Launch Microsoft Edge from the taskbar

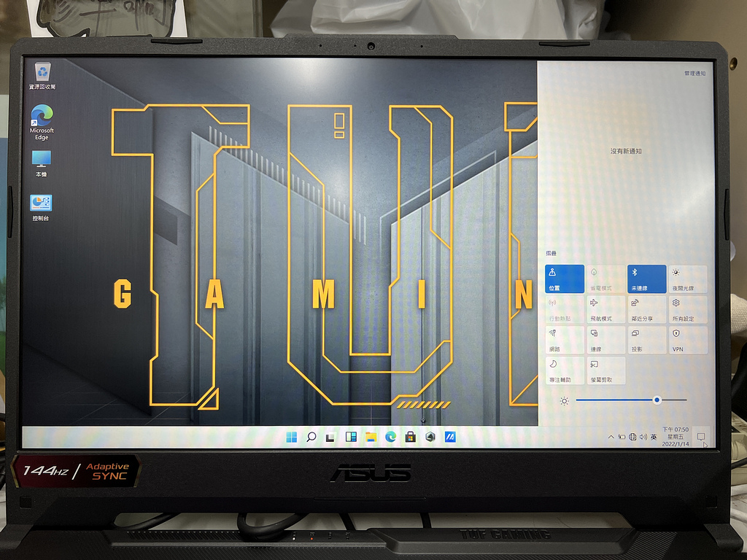[x=391, y=436]
